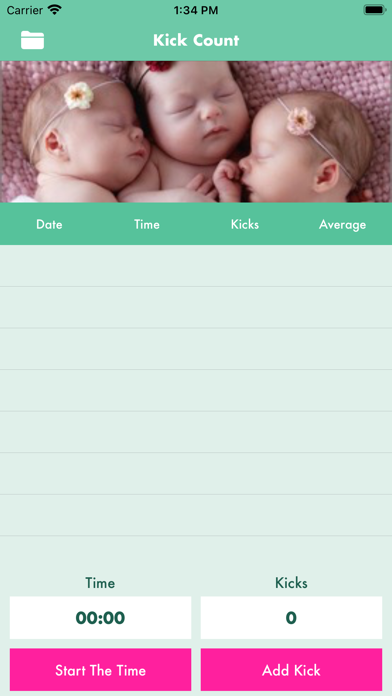Viewport: 392px width, 696px height.
Task: Select the Average column header
Action: [x=342, y=225]
